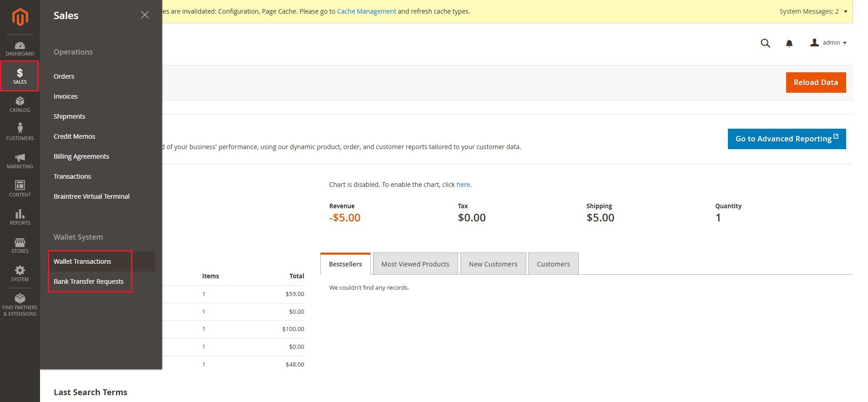Open the Dashboard sidebar icon
Screen dimensions: 868x402
[x=20, y=49]
